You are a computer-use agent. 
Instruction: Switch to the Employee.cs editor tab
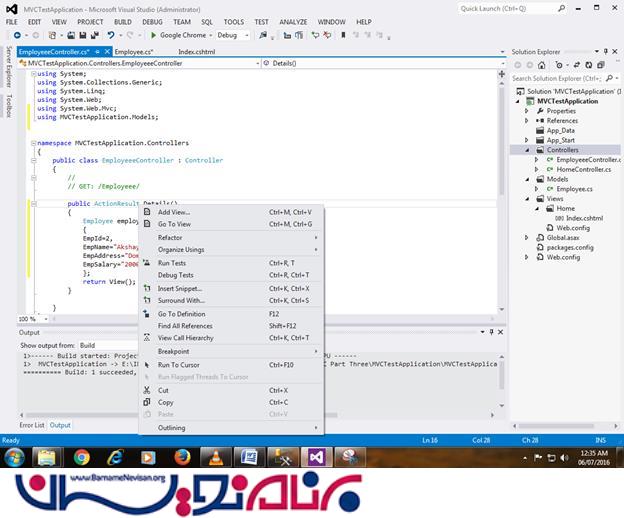click(133, 50)
